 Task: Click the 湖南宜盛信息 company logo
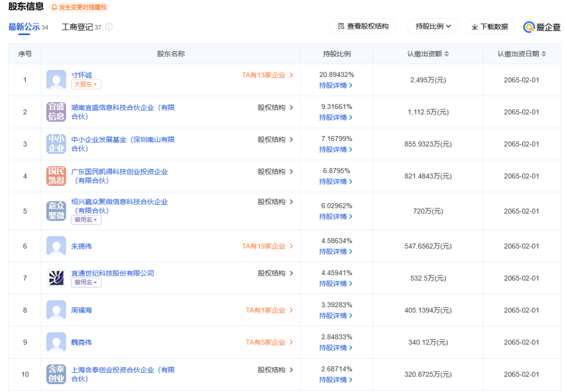(56, 112)
